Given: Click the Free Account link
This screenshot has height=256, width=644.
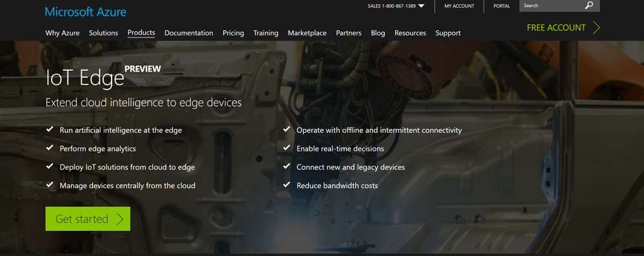Looking at the screenshot, I should tap(556, 28).
